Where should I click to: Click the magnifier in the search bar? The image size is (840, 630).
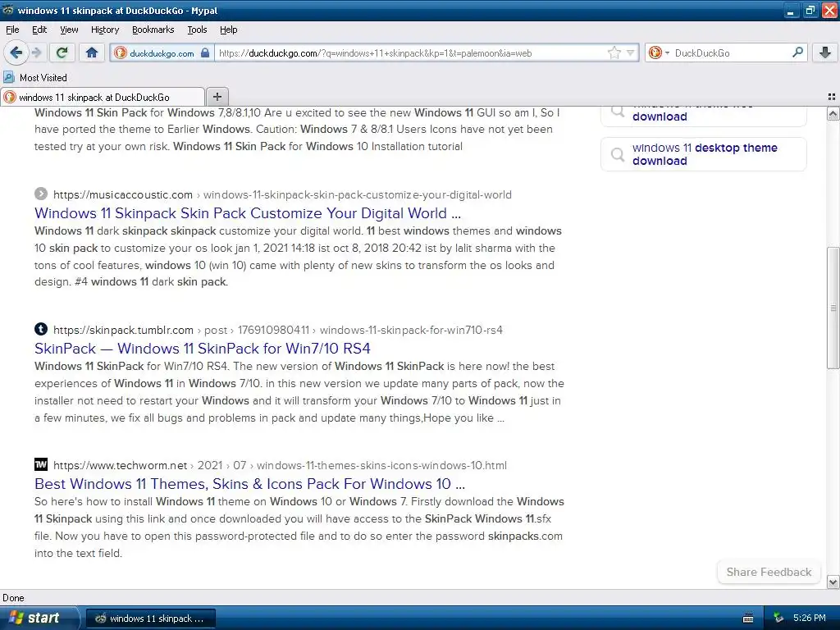pyautogui.click(x=797, y=52)
